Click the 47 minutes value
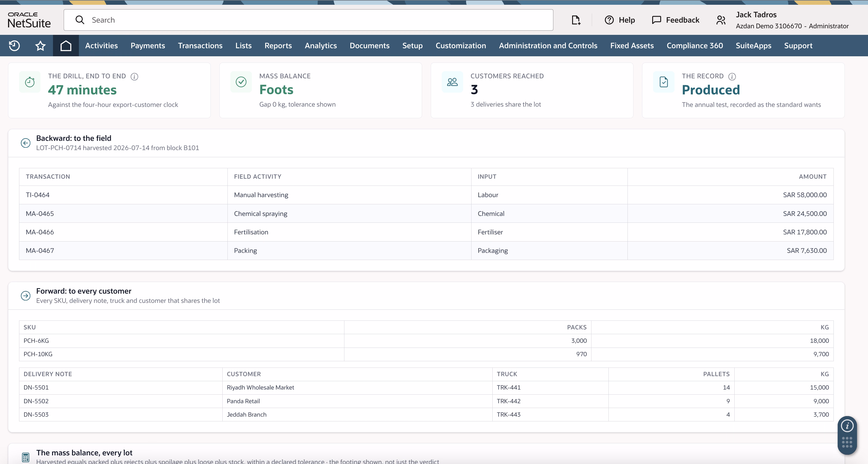The height and width of the screenshot is (464, 868). coord(82,90)
